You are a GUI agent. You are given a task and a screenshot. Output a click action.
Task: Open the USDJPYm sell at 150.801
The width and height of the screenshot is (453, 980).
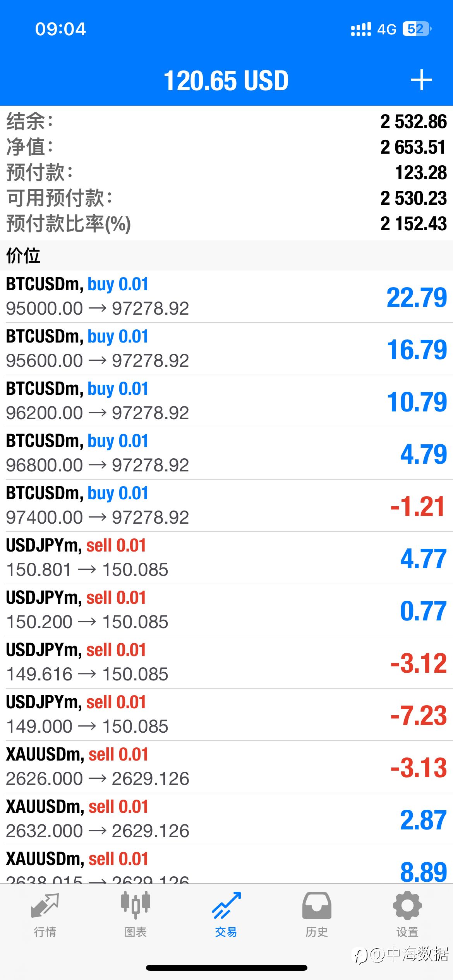[x=226, y=558]
